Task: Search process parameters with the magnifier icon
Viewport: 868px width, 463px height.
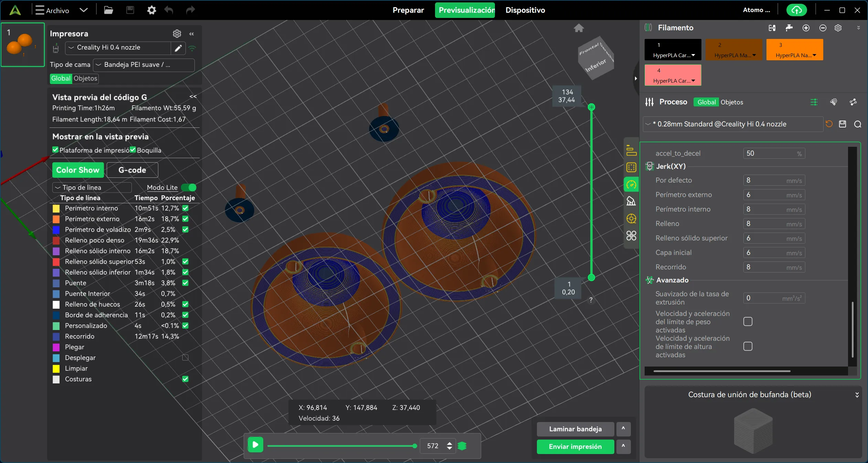Action: click(857, 124)
